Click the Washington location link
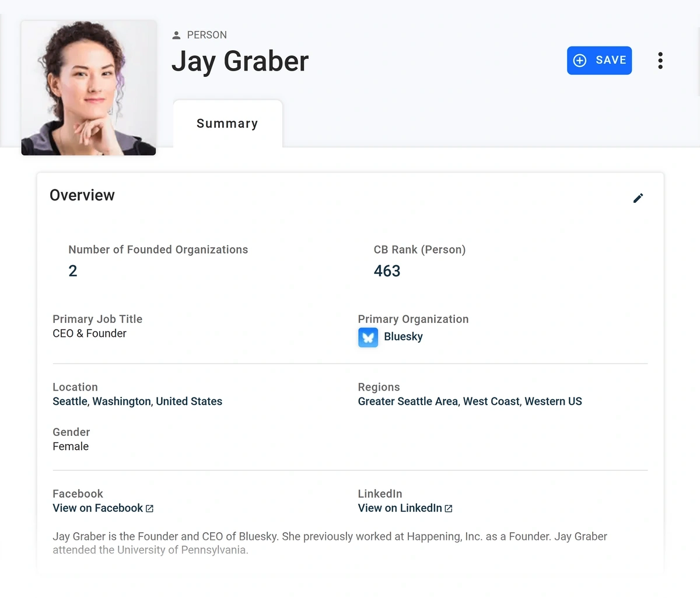The image size is (700, 598). [x=123, y=401]
